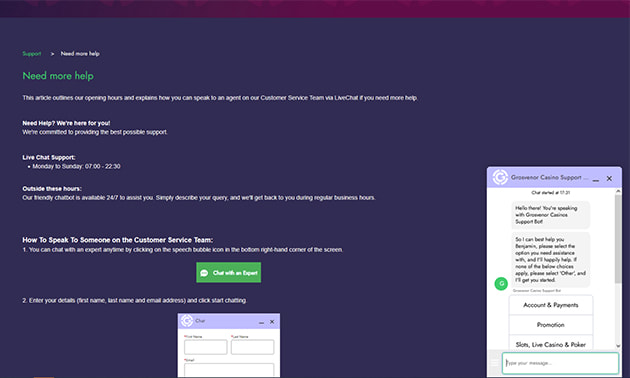Minimize the Grosvenor Casino Support chat
Image resolution: width=630 pixels, height=378 pixels.
point(596,179)
